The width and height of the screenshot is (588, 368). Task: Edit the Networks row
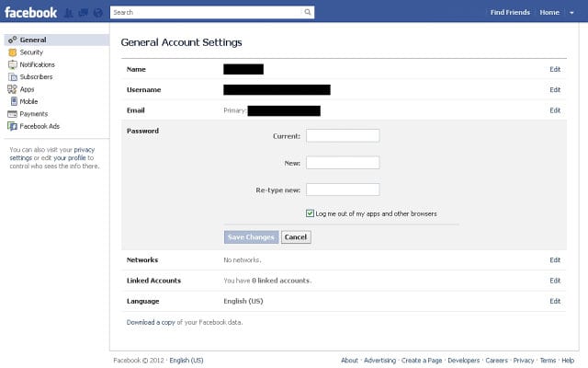point(555,259)
